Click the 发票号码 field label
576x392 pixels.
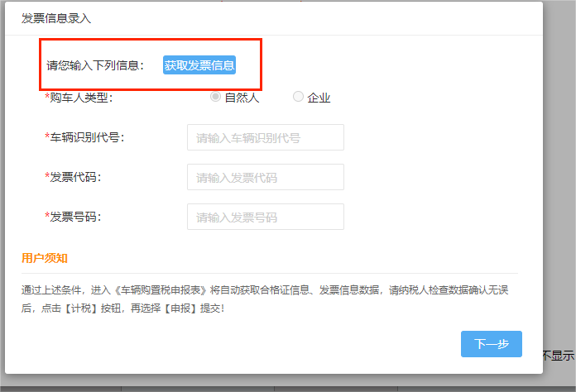73,217
